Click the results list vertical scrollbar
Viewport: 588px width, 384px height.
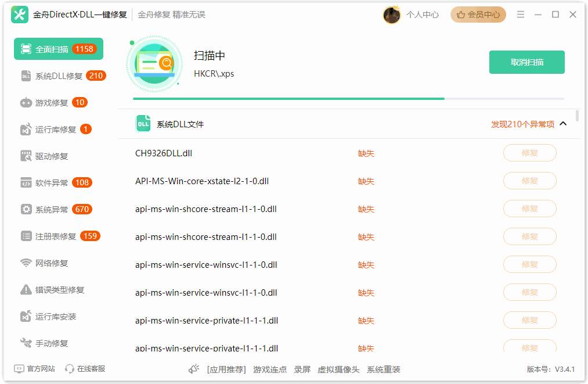pyautogui.click(x=577, y=116)
